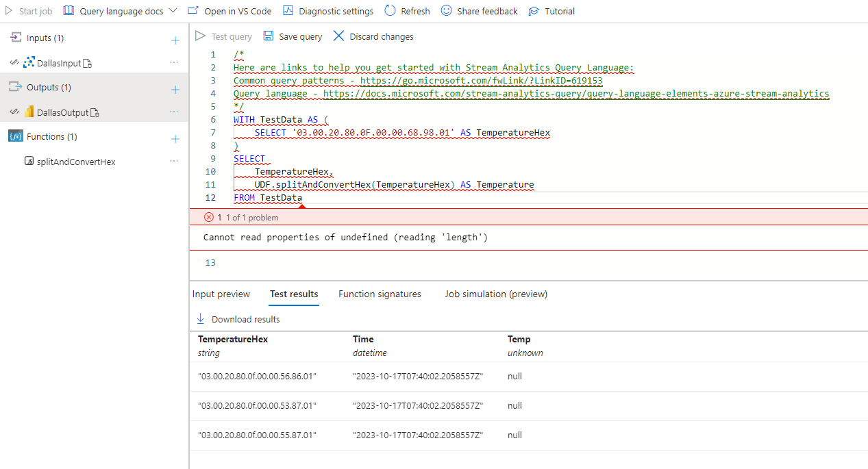Add a new output with plus

(175, 90)
